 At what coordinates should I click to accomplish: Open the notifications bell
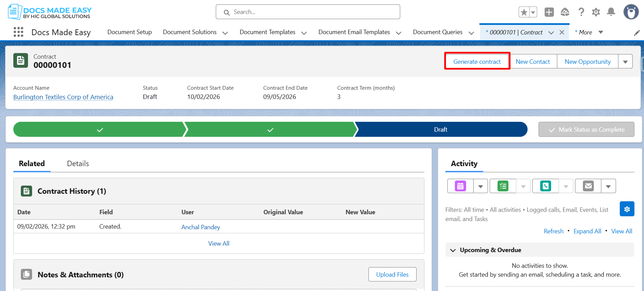[x=611, y=12]
